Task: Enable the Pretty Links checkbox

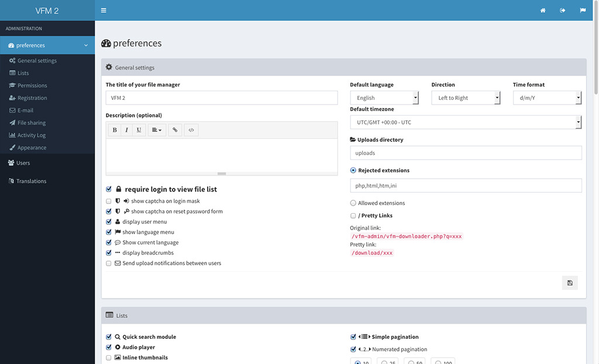Action: [x=353, y=216]
